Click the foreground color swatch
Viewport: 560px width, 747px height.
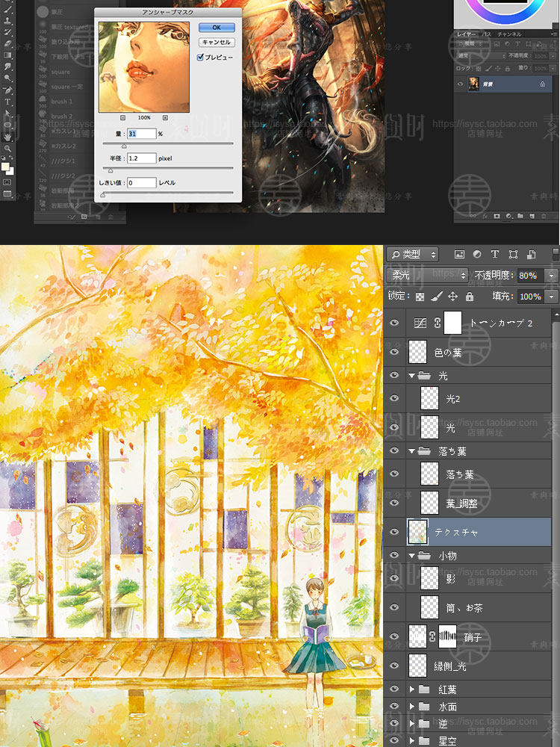[5, 167]
